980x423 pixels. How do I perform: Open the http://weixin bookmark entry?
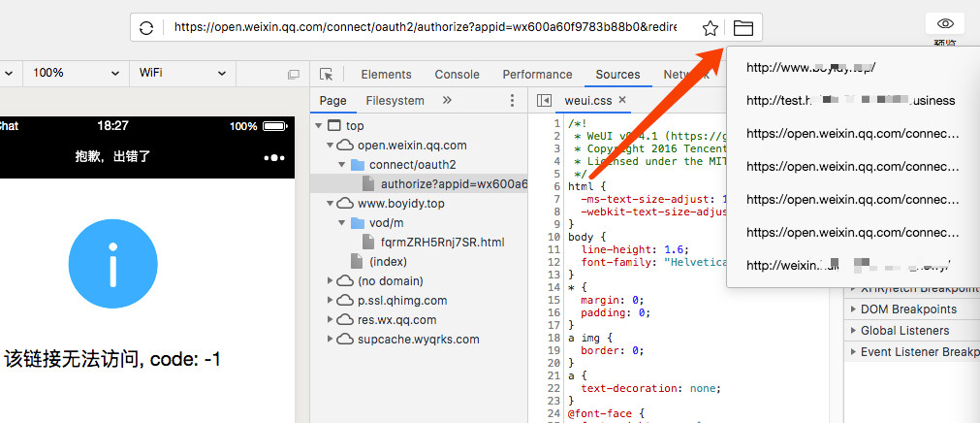click(854, 265)
